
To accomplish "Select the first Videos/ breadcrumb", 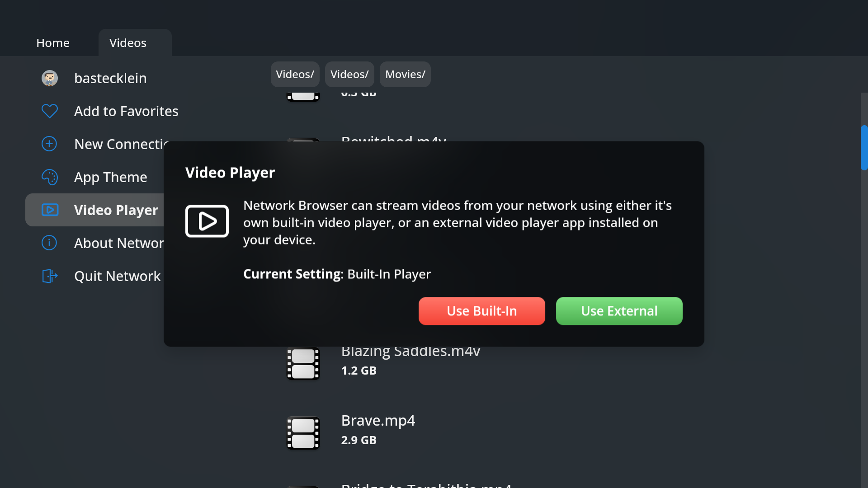I will click(294, 74).
